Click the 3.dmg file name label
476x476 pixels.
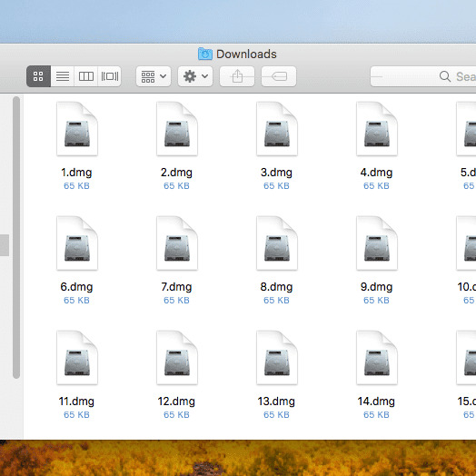tap(276, 173)
